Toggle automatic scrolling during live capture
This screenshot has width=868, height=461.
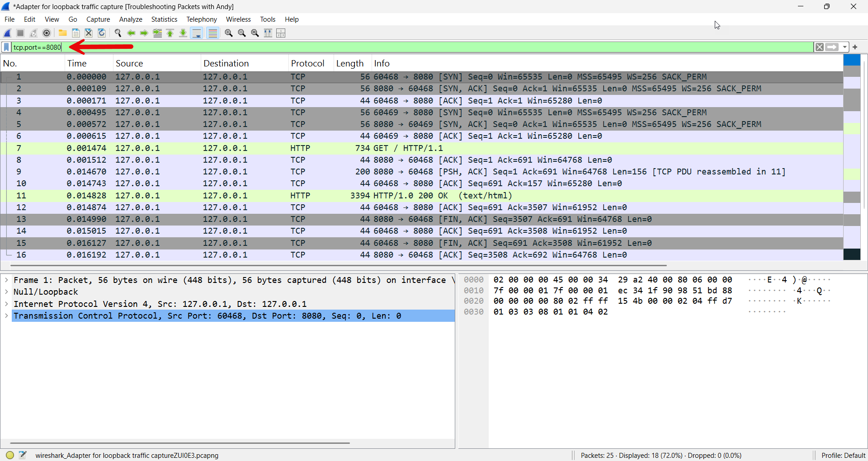(197, 33)
